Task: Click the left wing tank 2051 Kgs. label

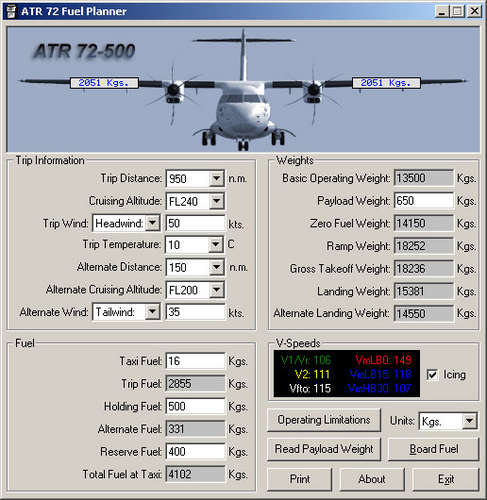Action: pyautogui.click(x=104, y=83)
